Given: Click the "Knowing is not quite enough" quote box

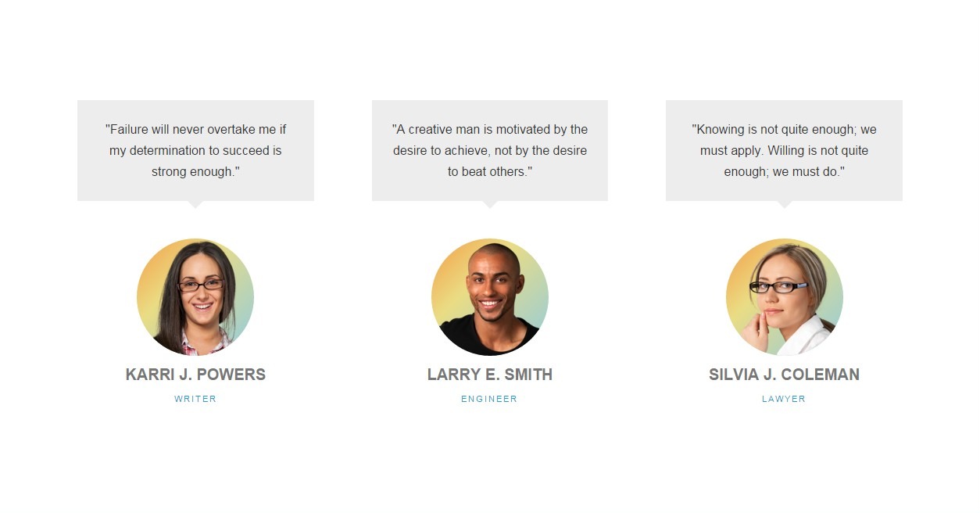Looking at the screenshot, I should 784,150.
